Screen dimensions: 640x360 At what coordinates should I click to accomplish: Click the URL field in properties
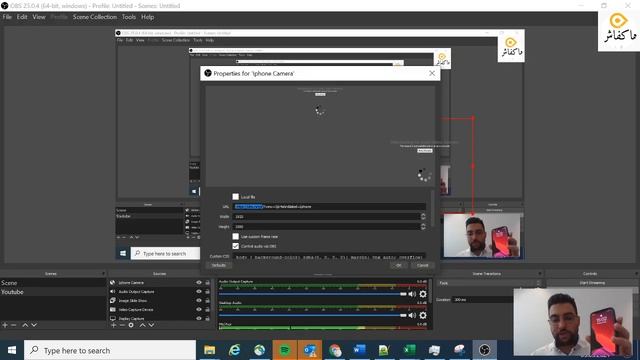pyautogui.click(x=329, y=207)
